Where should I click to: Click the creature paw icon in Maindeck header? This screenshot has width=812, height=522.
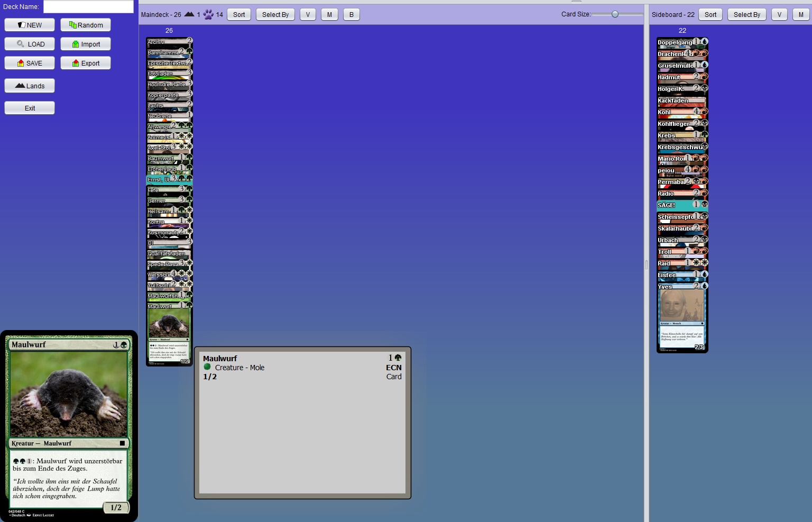pos(208,14)
